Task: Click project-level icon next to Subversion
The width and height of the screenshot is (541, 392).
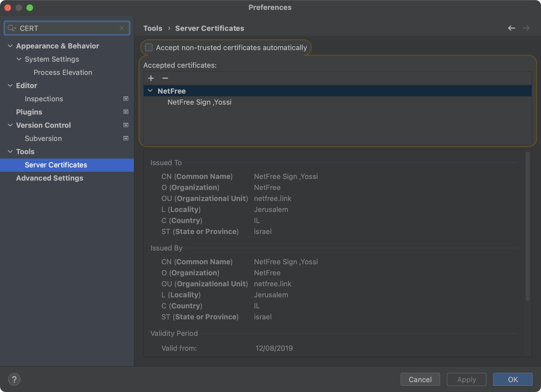Action: 126,138
